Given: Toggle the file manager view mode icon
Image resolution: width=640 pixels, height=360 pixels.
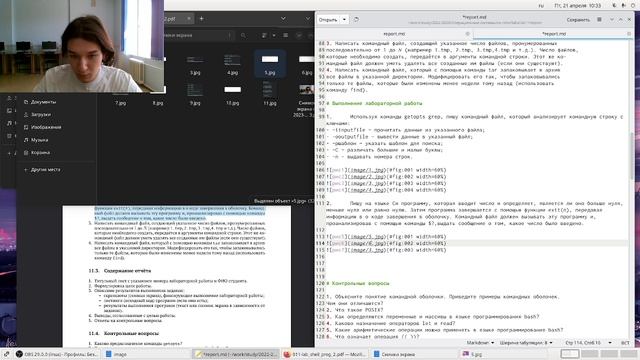Looking at the screenshot, I should tap(264, 36).
